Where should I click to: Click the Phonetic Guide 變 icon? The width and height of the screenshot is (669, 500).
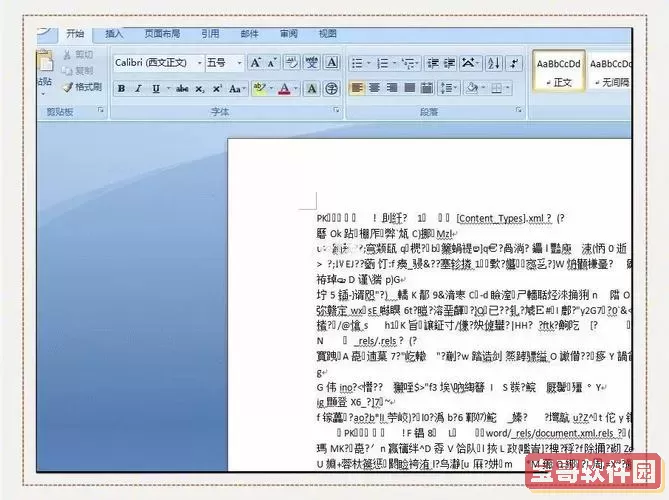coord(311,63)
